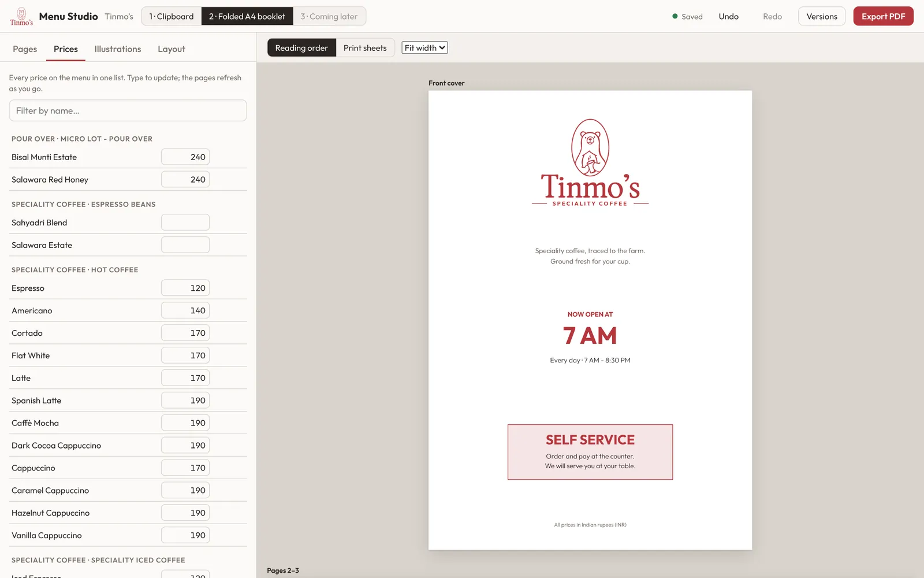
Task: Focus the Filter by name field
Action: 128,110
